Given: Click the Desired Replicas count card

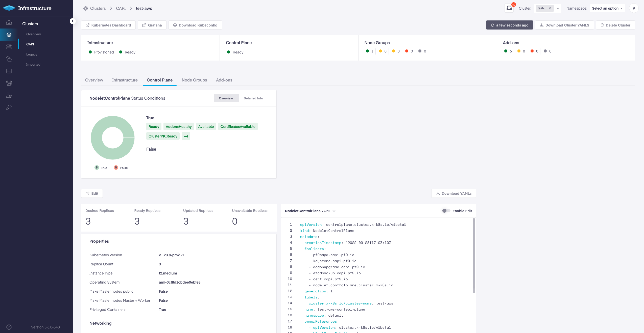Looking at the screenshot, I should pyautogui.click(x=106, y=218).
